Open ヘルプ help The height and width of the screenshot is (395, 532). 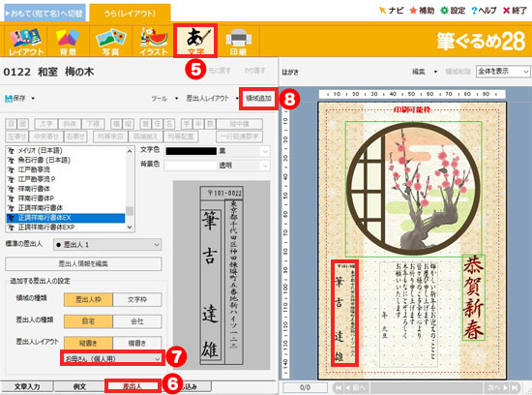pyautogui.click(x=484, y=11)
